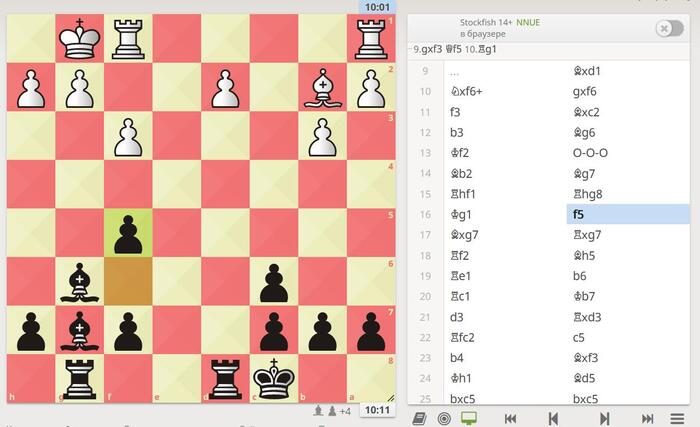Select the black pawn on f5
The height and width of the screenshot is (427, 700).
128,233
